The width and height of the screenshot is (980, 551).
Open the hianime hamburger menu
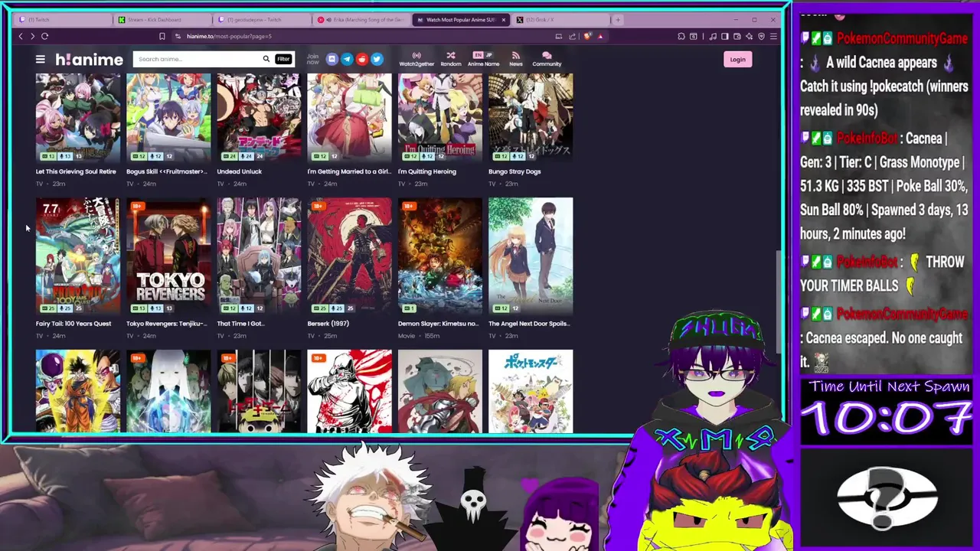tap(40, 59)
